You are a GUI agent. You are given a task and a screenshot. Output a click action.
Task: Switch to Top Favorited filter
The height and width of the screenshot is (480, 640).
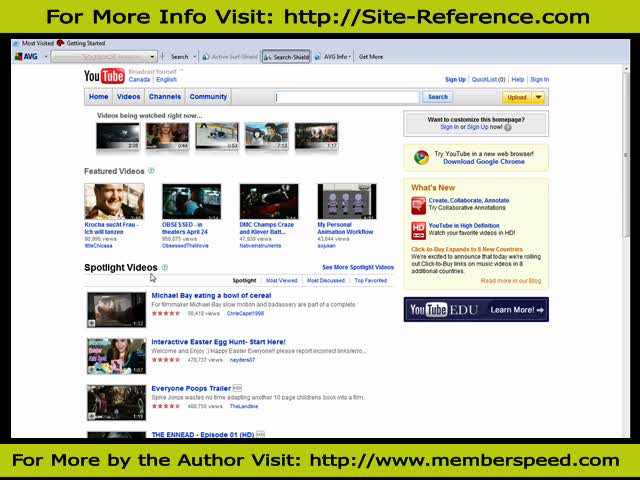[x=371, y=280]
